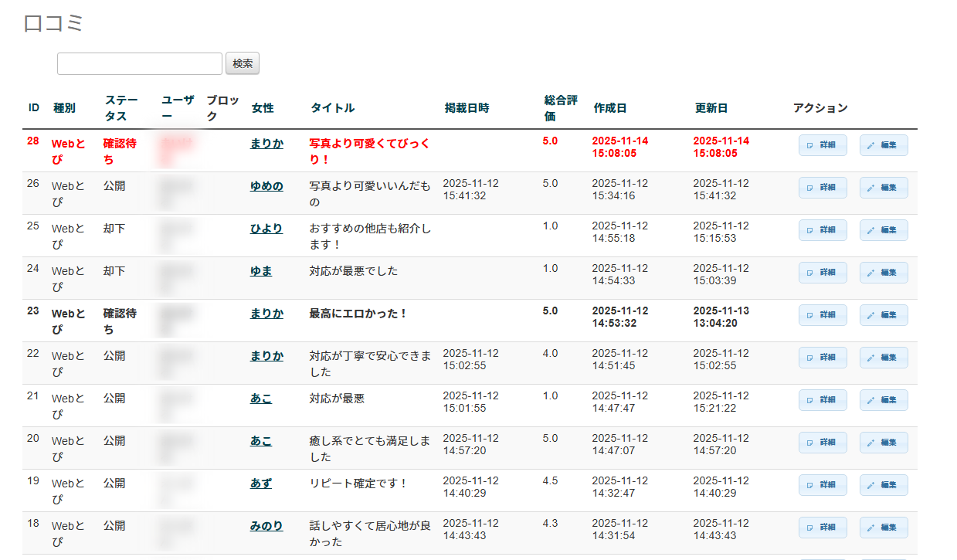This screenshot has width=957, height=560.
Task: Open 詳細 for review ID 28
Action: pyautogui.click(x=823, y=145)
